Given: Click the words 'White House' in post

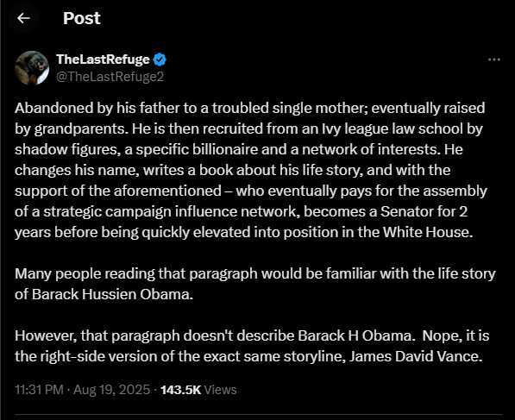Looking at the screenshot, I should tap(426, 232).
